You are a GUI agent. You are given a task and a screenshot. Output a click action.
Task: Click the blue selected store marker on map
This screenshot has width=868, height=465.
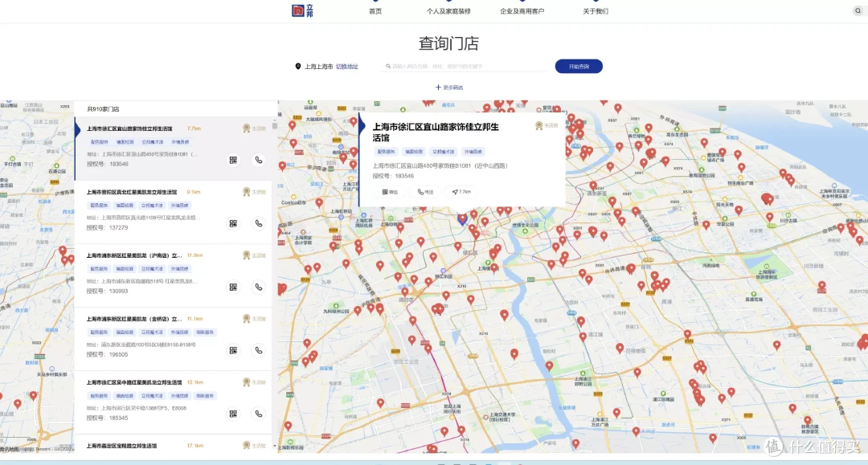pos(462,219)
